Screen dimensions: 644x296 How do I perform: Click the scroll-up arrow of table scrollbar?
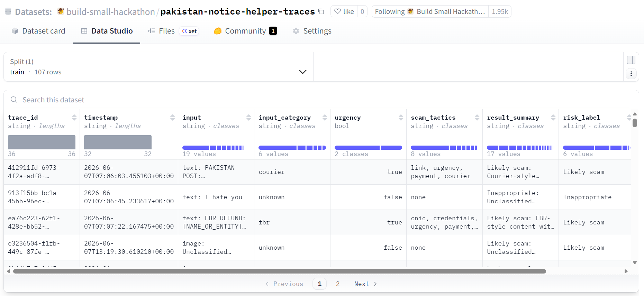(635, 114)
